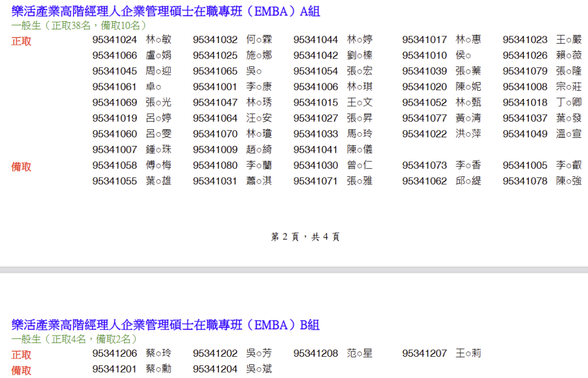Select applicant number 95341024
This screenshot has height=378, width=588.
pyautogui.click(x=115, y=40)
